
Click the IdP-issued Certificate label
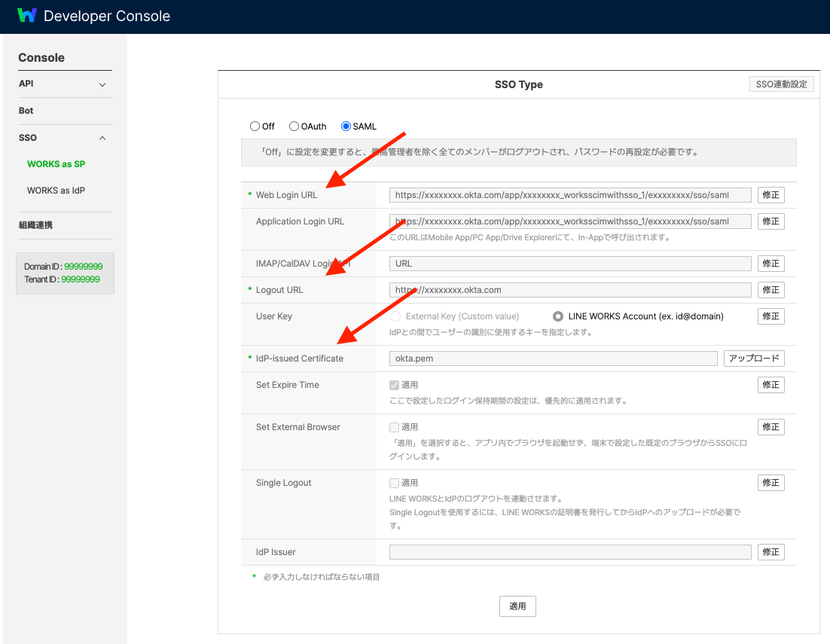pyautogui.click(x=300, y=359)
